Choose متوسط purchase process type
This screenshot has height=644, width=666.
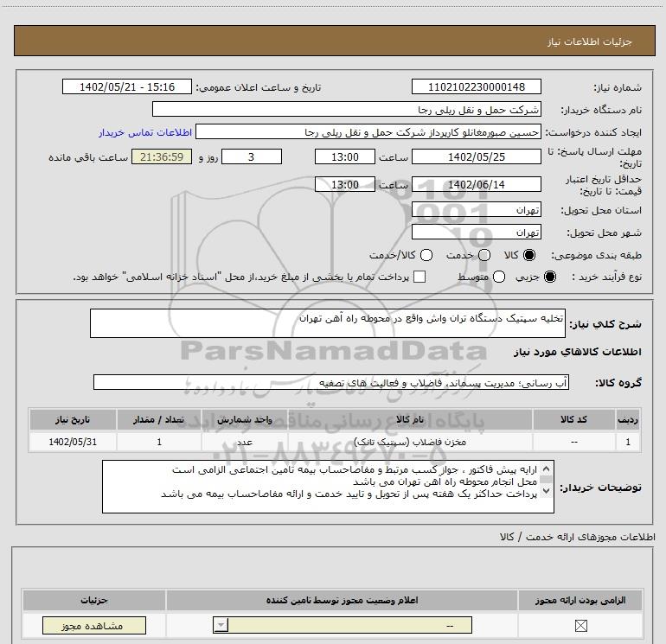(499, 277)
